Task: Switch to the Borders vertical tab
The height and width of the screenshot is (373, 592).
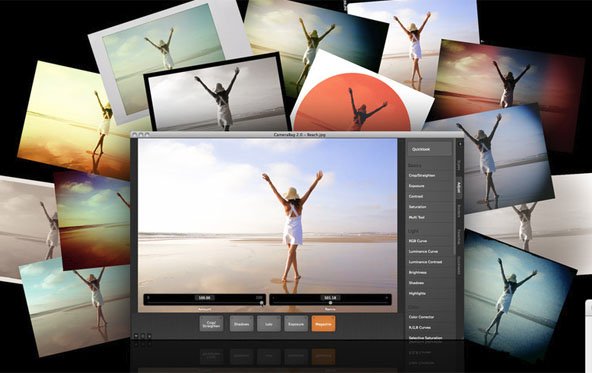Action: point(459,211)
